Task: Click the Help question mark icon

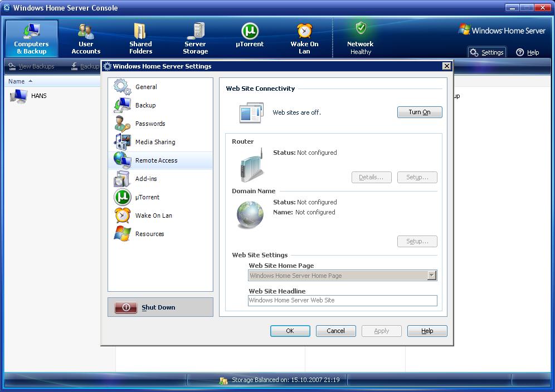Action: click(x=519, y=52)
